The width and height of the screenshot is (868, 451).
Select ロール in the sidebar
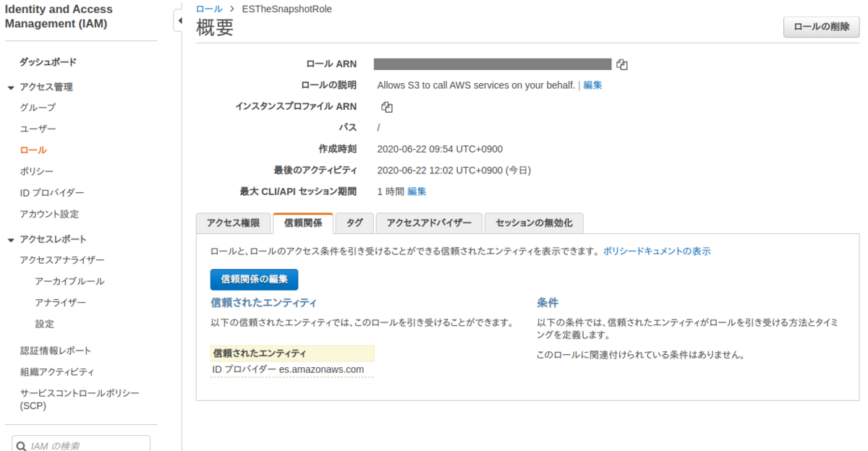click(x=33, y=150)
